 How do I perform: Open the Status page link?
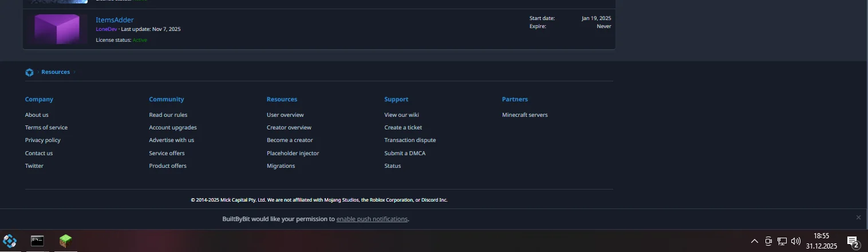coord(392,166)
